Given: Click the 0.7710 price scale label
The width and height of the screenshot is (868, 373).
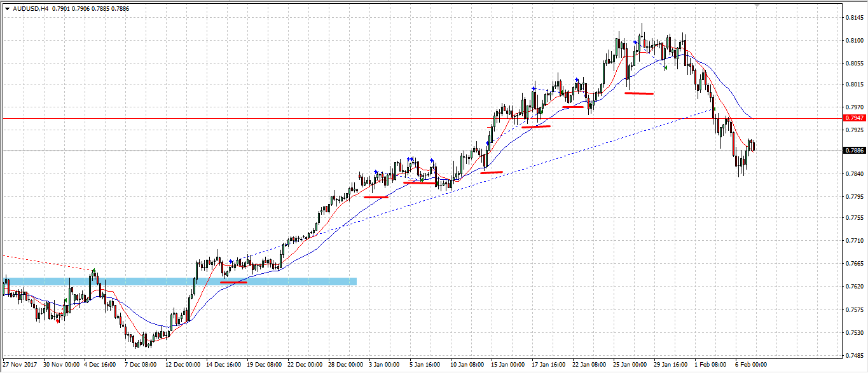Looking at the screenshot, I should tap(855, 241).
